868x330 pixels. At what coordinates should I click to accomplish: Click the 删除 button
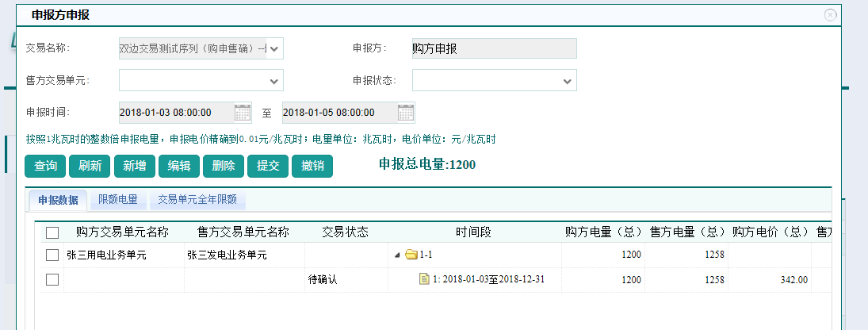click(x=224, y=166)
